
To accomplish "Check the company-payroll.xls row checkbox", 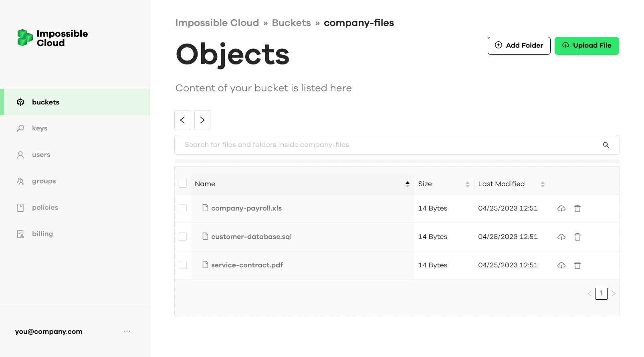I will click(183, 208).
